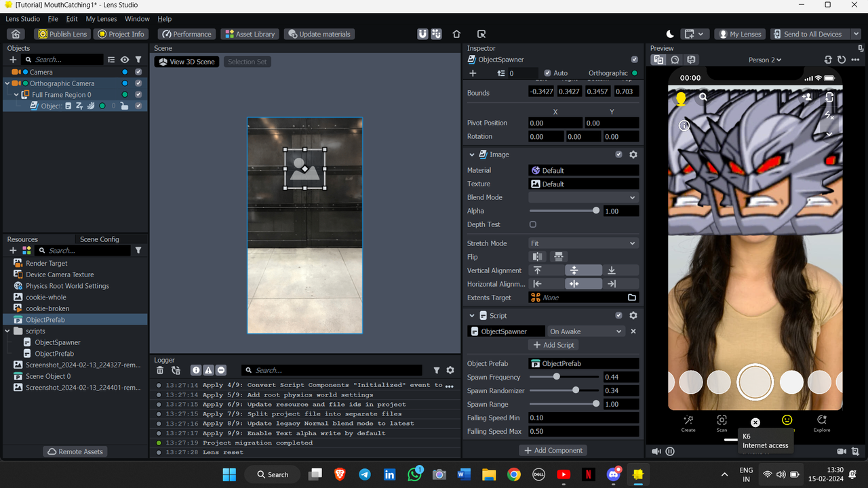The image size is (868, 488).
Task: Click the Add Script button
Action: 553,345
